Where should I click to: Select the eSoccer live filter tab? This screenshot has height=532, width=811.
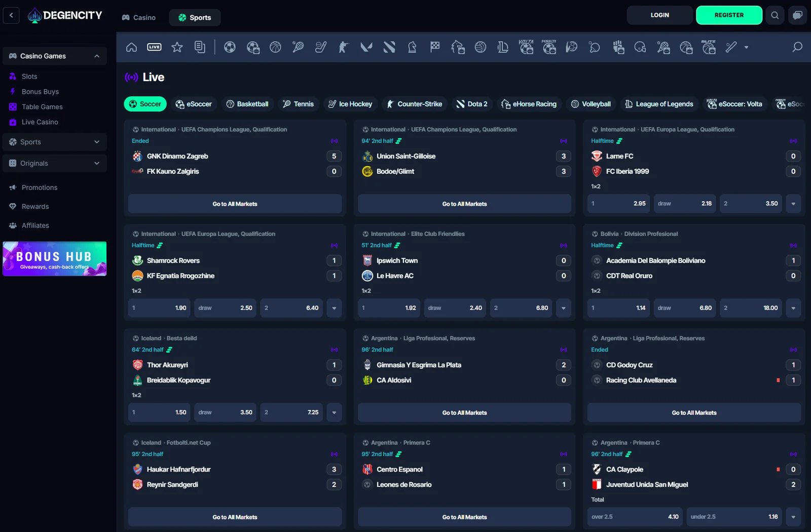coord(194,104)
